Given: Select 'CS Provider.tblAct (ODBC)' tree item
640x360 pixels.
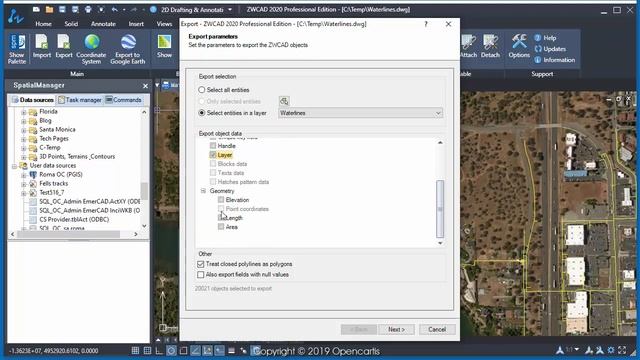Looking at the screenshot, I should point(74,220).
